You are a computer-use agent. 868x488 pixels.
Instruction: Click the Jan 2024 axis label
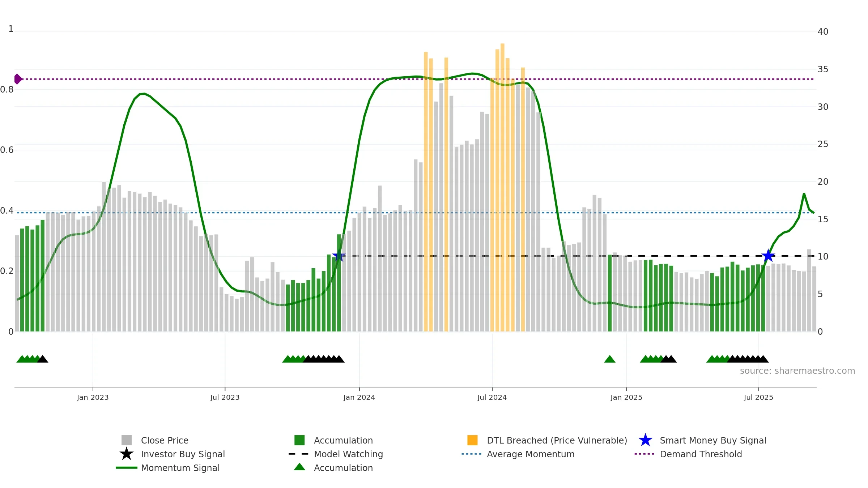click(359, 397)
